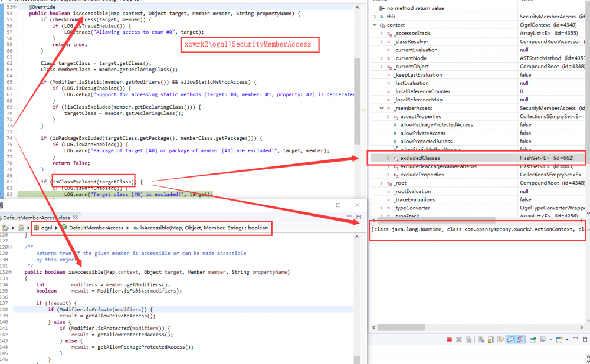590x364 pixels.
Task: Click the detail pane horizontal scrollbar thumb
Action: pyautogui.click(x=401, y=327)
